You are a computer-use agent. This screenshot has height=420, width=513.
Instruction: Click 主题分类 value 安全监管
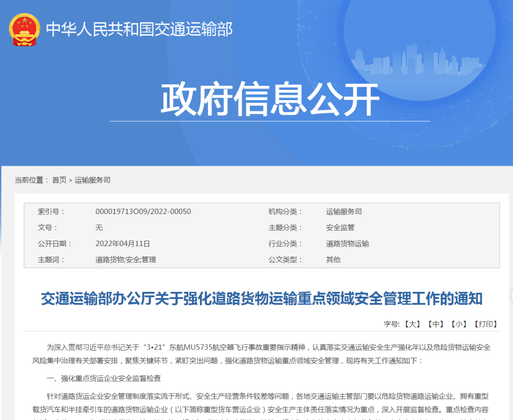(x=340, y=227)
